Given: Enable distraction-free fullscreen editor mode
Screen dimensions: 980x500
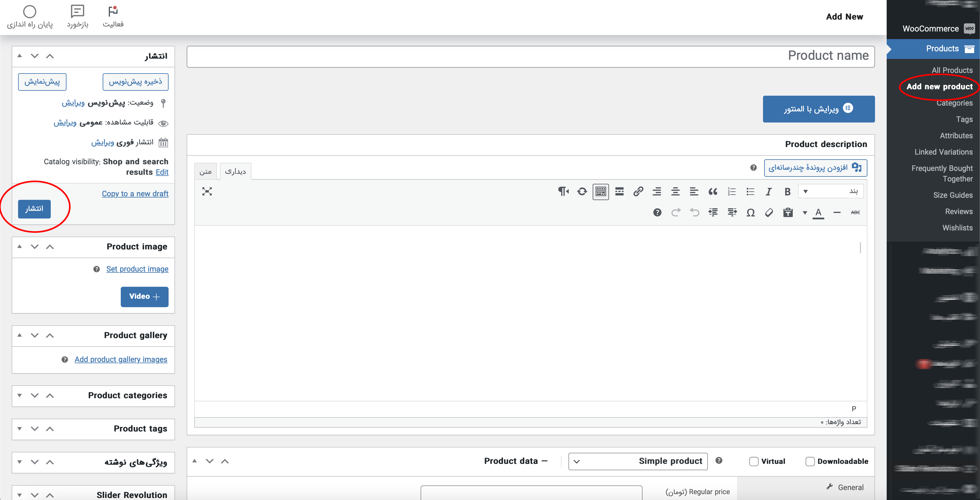Looking at the screenshot, I should pyautogui.click(x=207, y=192).
